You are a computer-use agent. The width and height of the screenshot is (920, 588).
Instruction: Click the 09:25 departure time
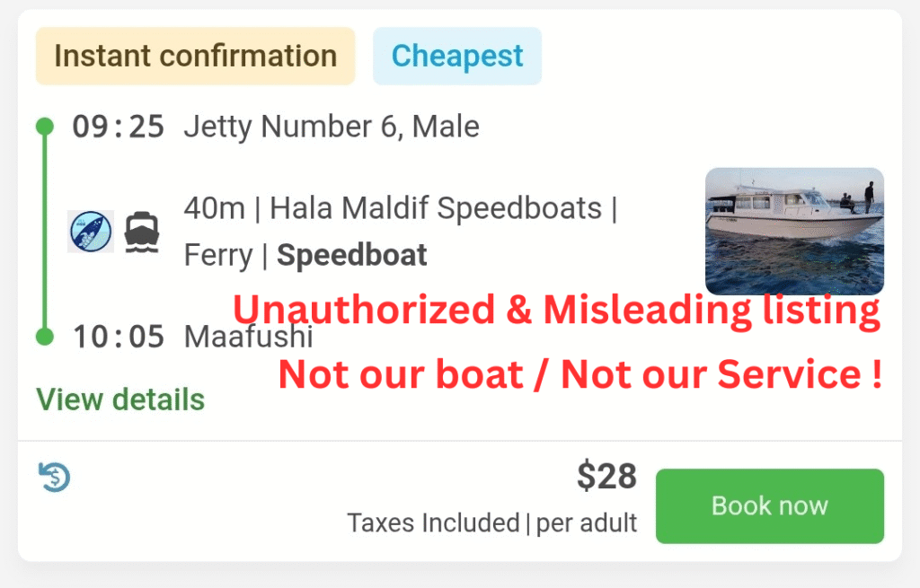tap(119, 127)
